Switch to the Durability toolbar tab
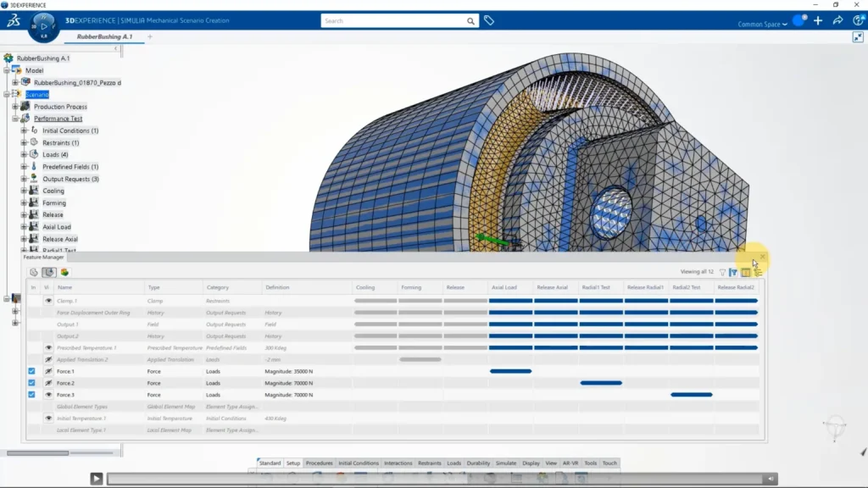 point(478,463)
